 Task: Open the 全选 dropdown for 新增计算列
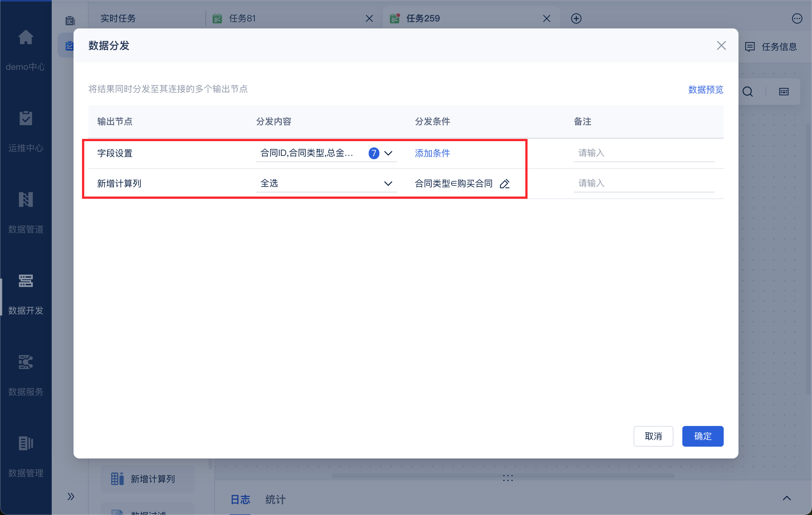[388, 184]
